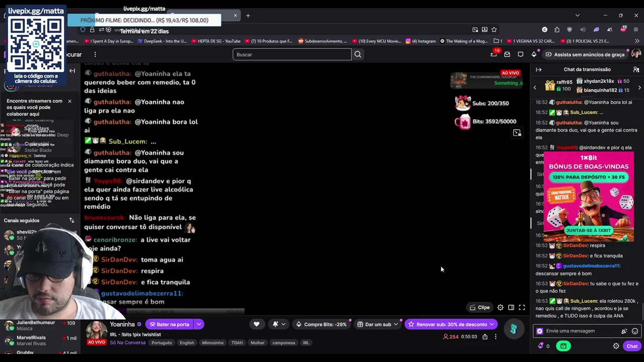644x362 pixels.
Task: Bookmark page with browser star icon
Action: [494, 30]
